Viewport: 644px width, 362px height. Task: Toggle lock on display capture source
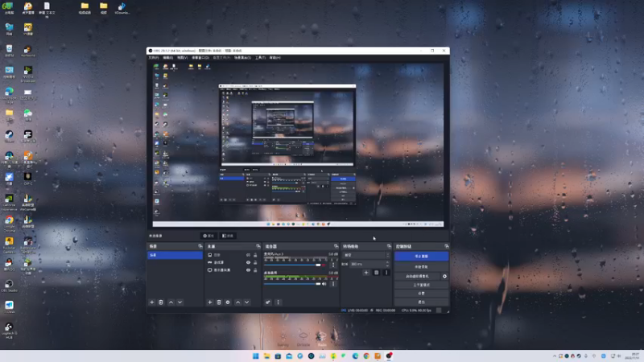point(255,270)
